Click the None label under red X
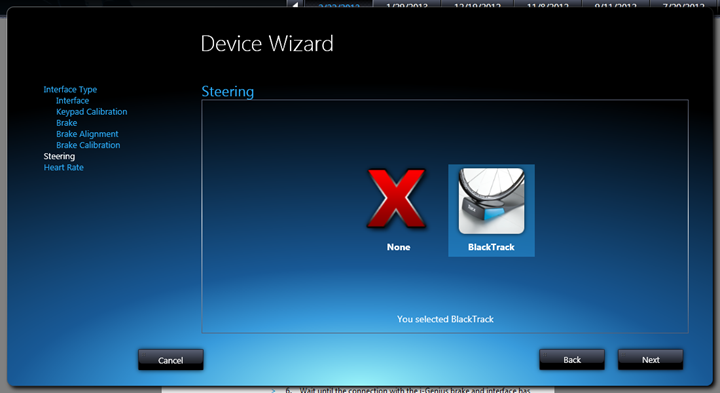Viewport: 720px width, 393px height. point(398,247)
